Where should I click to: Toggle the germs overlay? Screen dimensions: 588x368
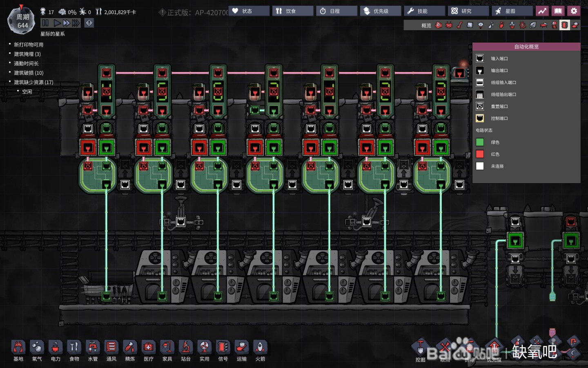523,25
